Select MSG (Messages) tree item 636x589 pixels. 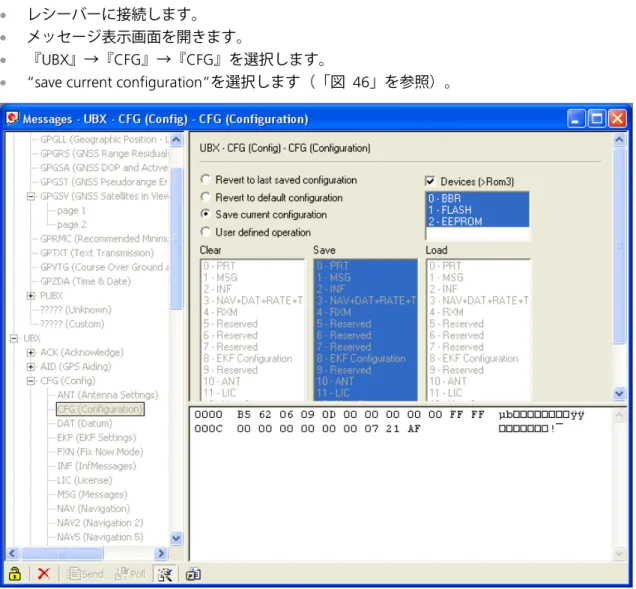click(92, 494)
